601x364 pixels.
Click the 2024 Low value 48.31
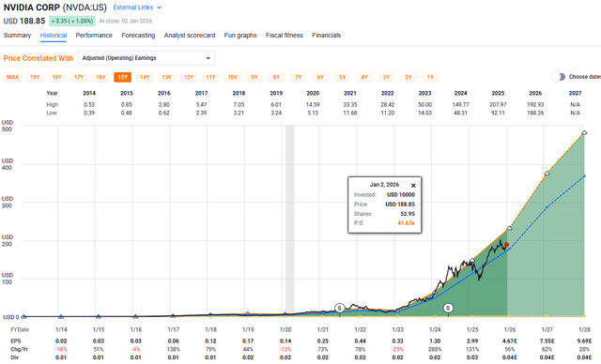click(461, 113)
